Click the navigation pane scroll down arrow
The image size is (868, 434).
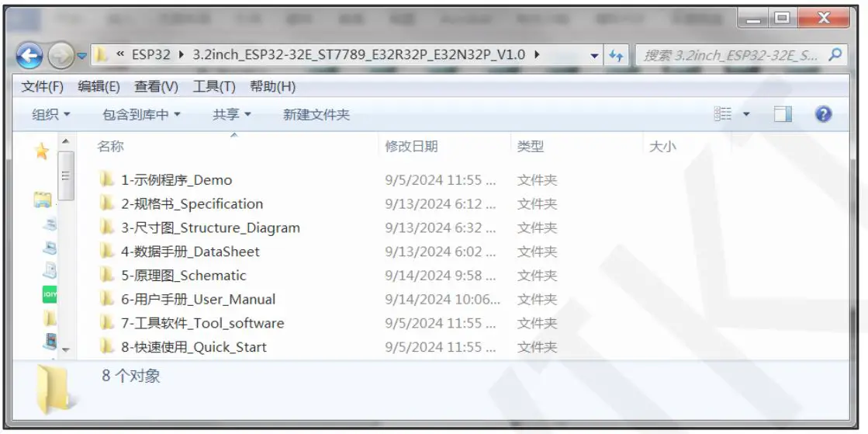click(66, 349)
